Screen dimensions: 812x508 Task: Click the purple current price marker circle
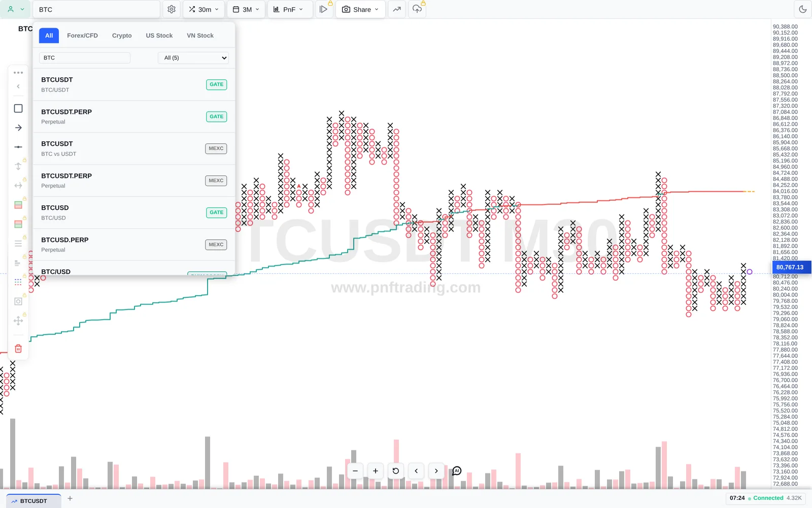click(750, 272)
